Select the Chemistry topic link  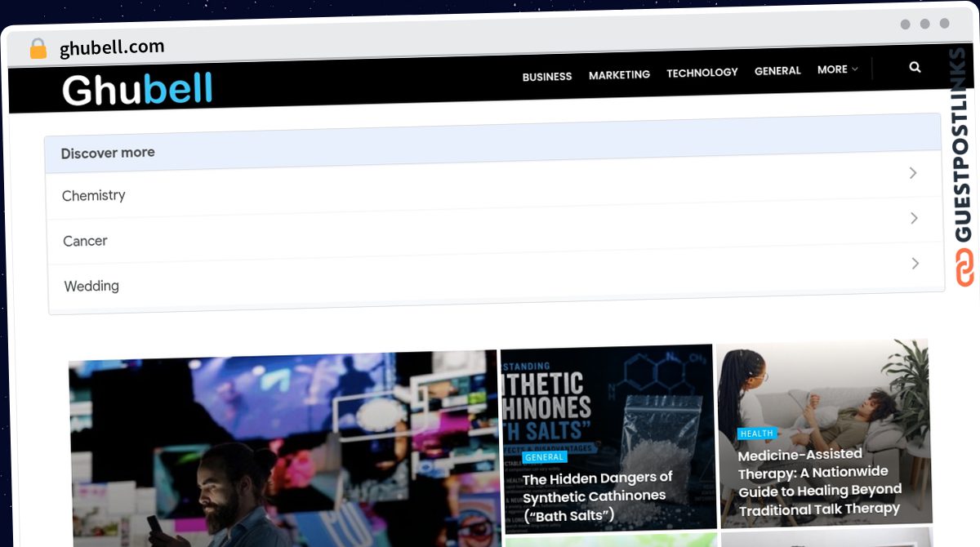point(94,196)
